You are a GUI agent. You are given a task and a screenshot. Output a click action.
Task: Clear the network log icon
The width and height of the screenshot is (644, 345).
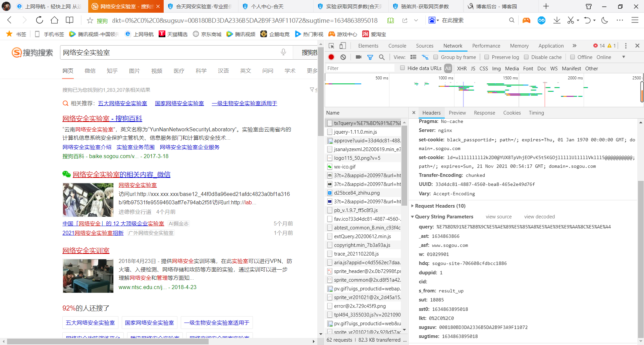coord(343,57)
